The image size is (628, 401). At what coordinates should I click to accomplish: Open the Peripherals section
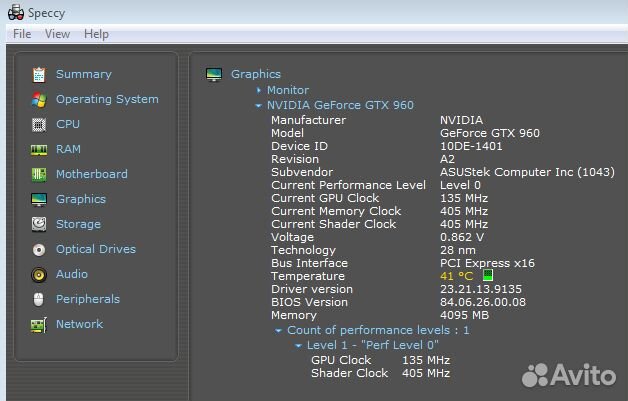point(88,299)
